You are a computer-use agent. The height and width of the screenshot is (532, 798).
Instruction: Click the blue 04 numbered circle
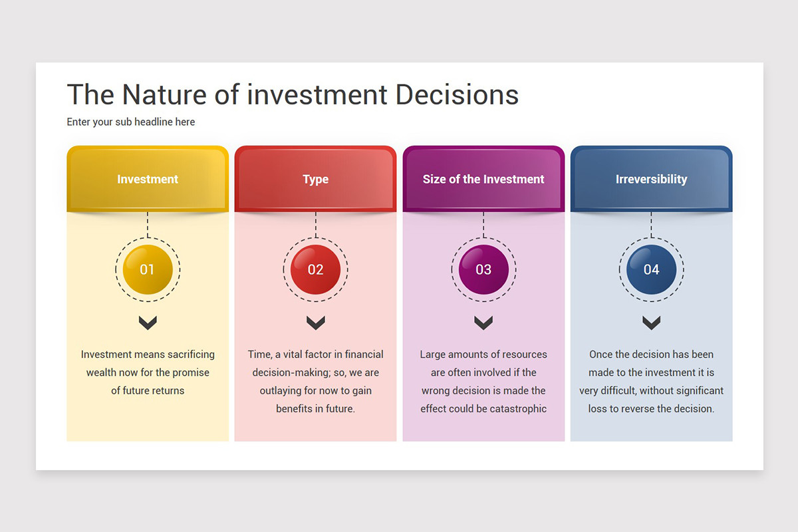point(651,269)
